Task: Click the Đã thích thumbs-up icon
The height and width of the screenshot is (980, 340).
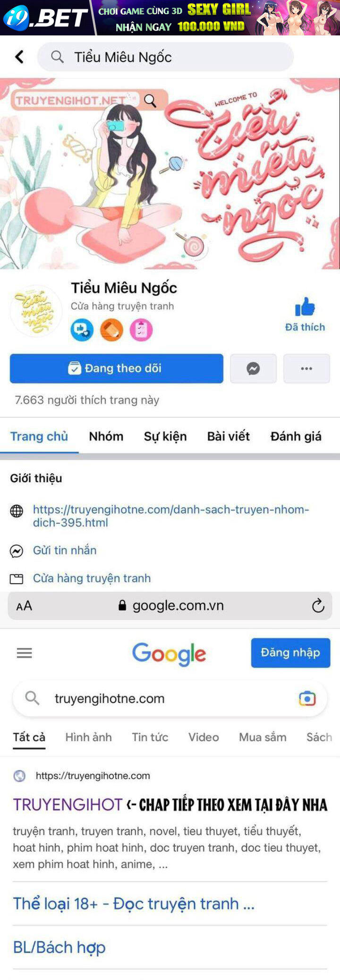Action: point(305,307)
